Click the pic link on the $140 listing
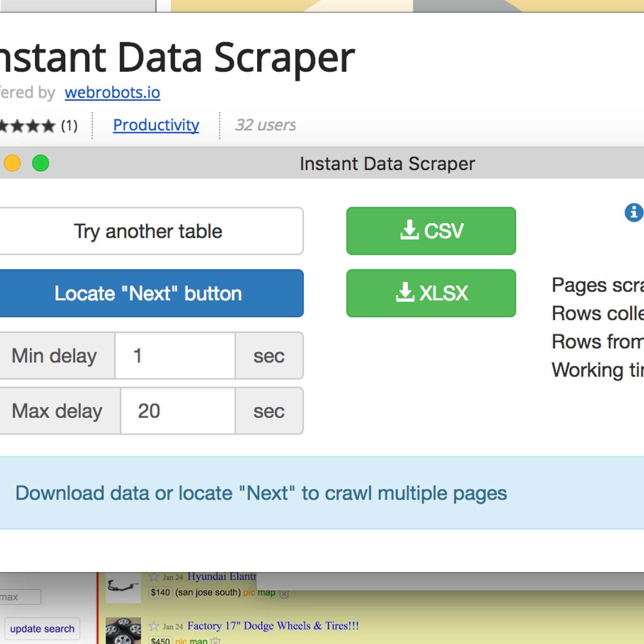644x644 pixels. 249,592
